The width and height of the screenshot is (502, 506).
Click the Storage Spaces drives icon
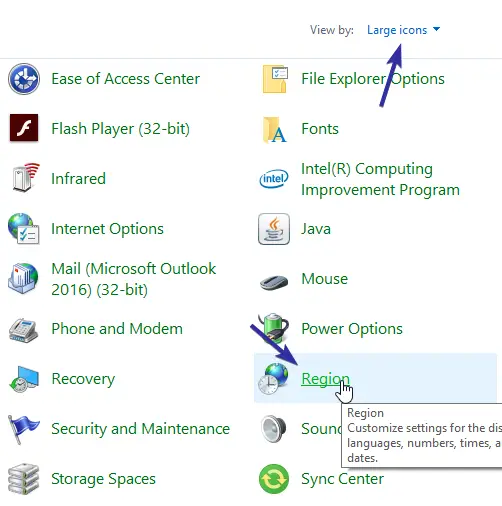(x=23, y=479)
